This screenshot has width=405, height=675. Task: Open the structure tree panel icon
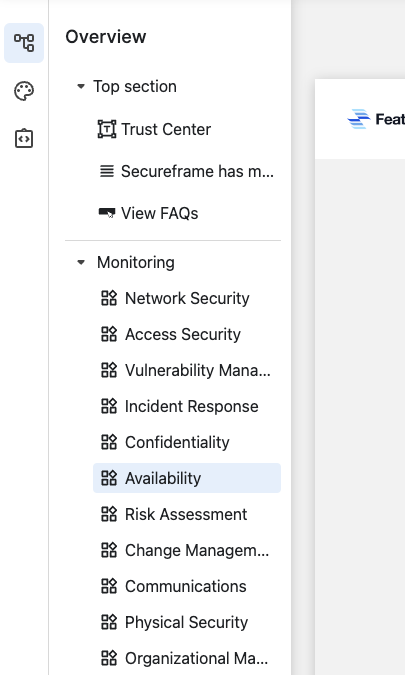pos(24,43)
